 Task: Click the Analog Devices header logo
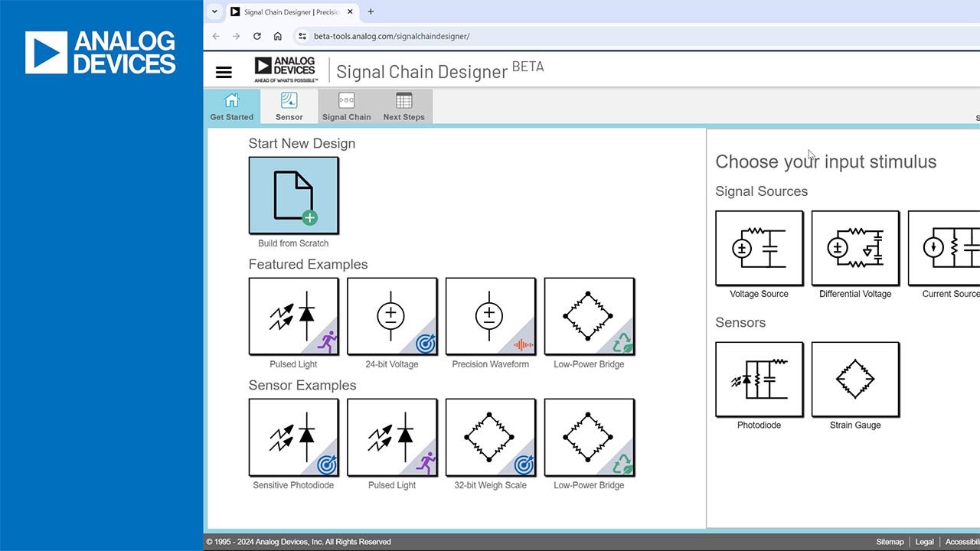click(286, 70)
